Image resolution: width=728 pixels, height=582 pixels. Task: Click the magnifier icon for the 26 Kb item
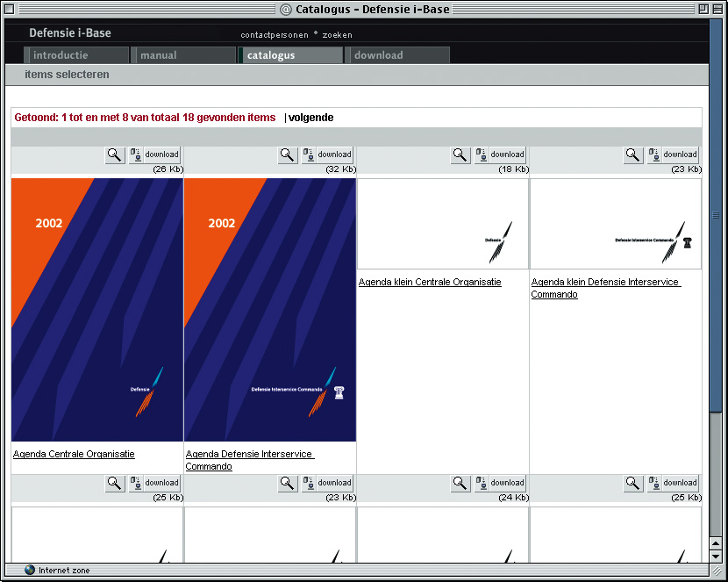(x=115, y=154)
